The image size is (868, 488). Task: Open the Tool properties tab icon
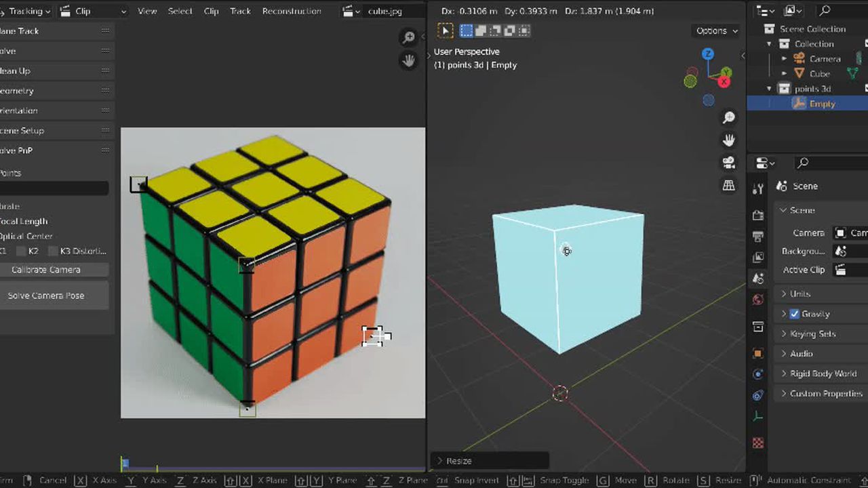point(758,189)
